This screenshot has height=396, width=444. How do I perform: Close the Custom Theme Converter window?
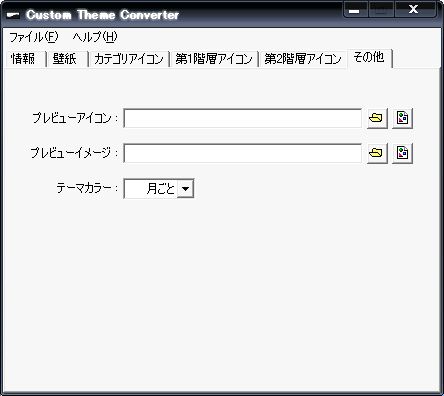coord(414,9)
